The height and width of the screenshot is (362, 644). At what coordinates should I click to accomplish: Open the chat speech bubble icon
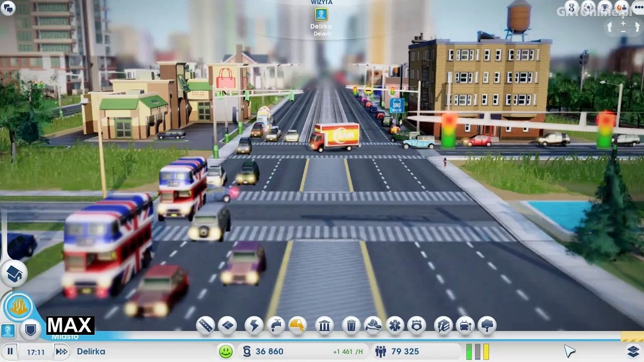(8, 8)
